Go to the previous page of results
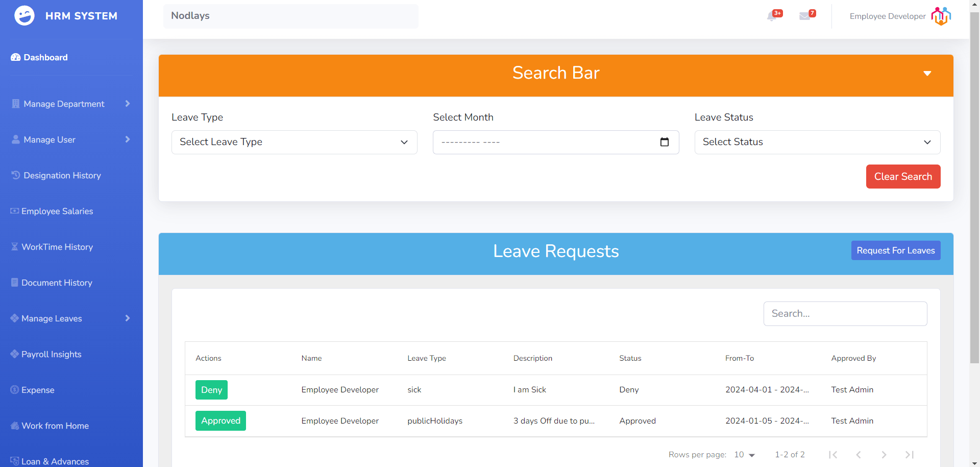The width and height of the screenshot is (980, 467). (x=859, y=455)
